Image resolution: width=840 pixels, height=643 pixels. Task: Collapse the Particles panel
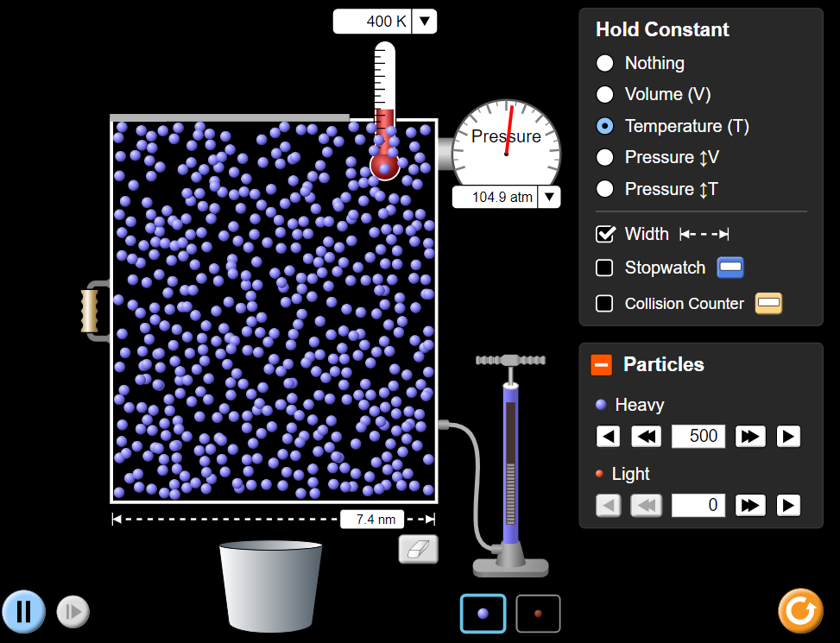tap(601, 364)
